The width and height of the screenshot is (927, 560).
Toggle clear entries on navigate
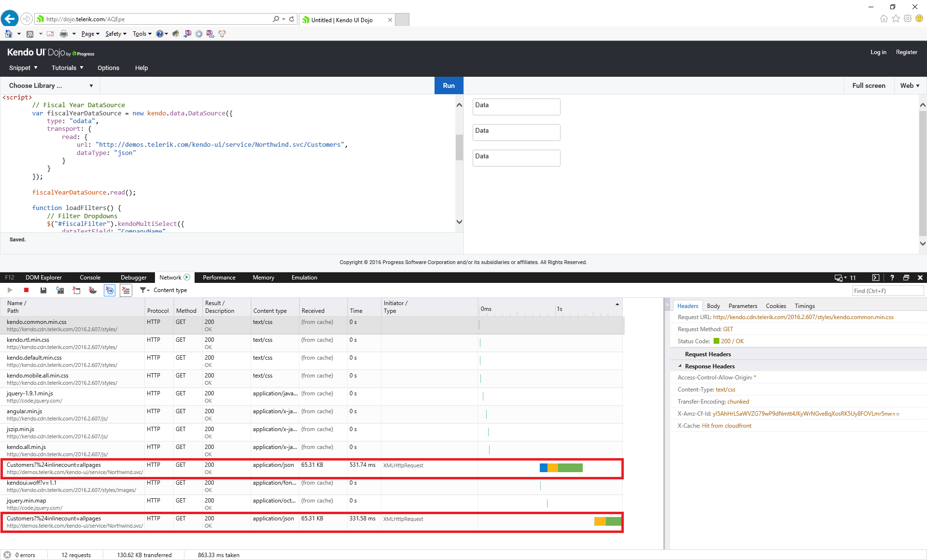pyautogui.click(x=110, y=290)
